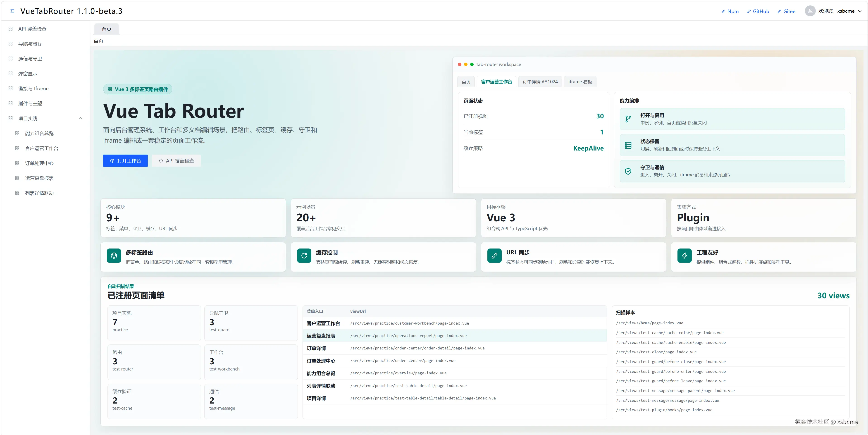Select the 首页 page tab

(107, 29)
